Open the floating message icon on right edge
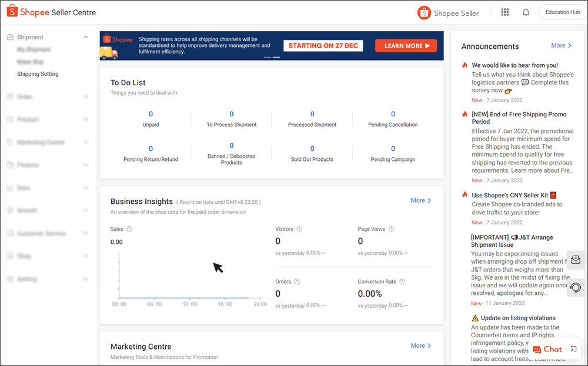This screenshot has width=588, height=366. 576,260
